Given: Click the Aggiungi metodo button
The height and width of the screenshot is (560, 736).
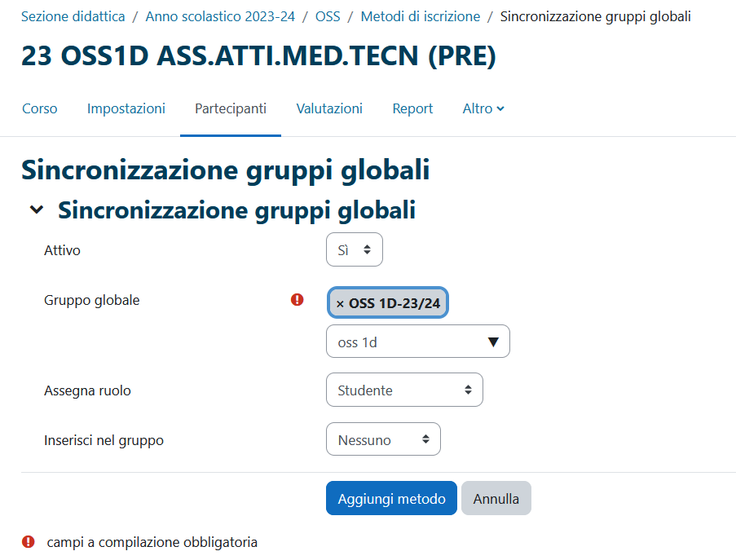Looking at the screenshot, I should [391, 499].
